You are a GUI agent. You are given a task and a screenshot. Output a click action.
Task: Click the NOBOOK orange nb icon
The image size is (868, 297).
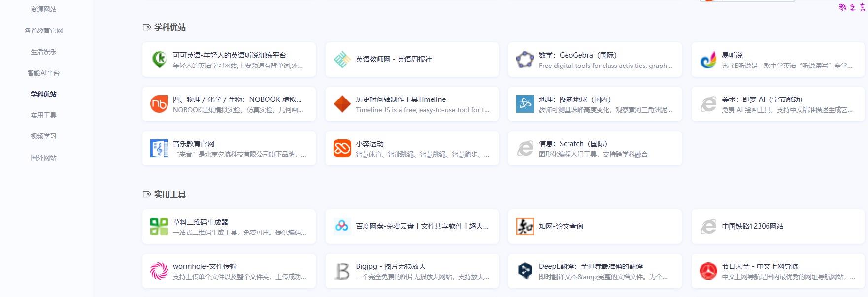(159, 104)
